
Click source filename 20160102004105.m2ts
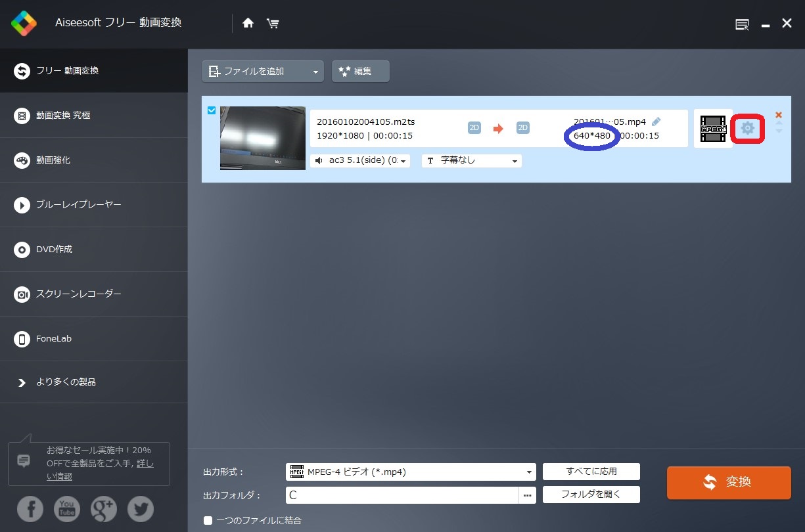click(x=365, y=122)
